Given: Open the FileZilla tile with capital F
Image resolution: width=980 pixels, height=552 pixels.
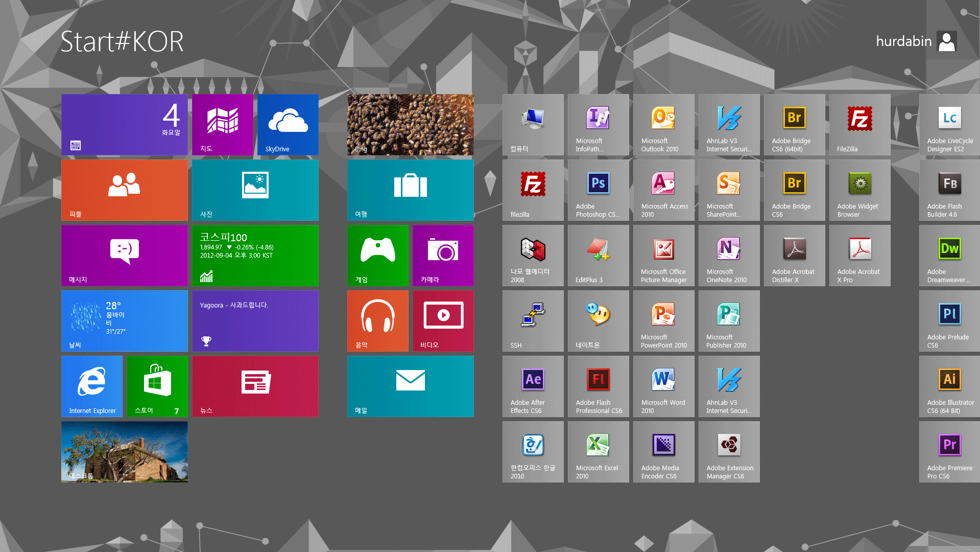Looking at the screenshot, I should 859,124.
